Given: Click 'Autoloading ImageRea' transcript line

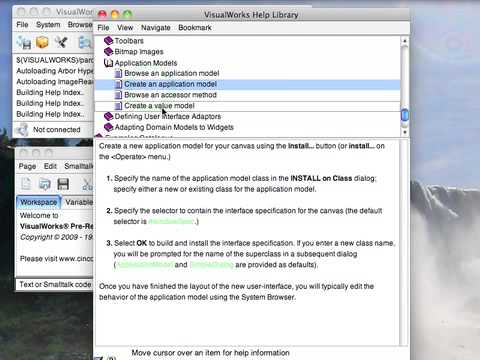Looking at the screenshot, I should tap(55, 82).
